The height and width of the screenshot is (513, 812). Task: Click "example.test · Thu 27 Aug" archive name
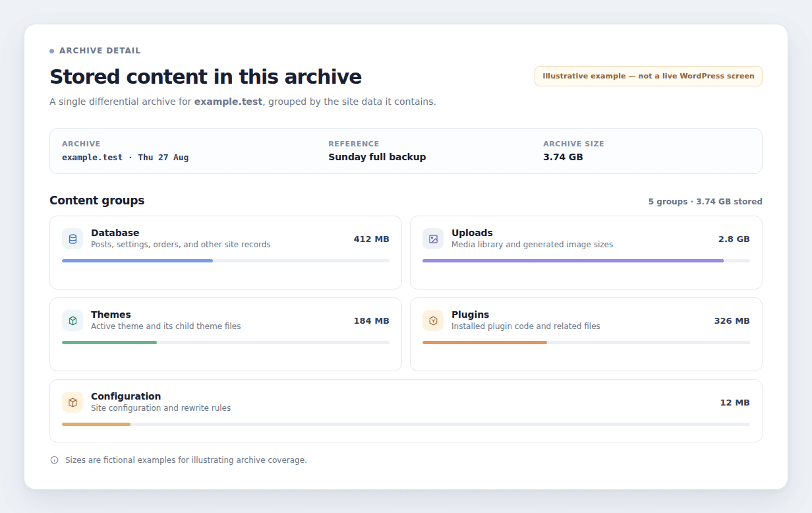click(125, 157)
